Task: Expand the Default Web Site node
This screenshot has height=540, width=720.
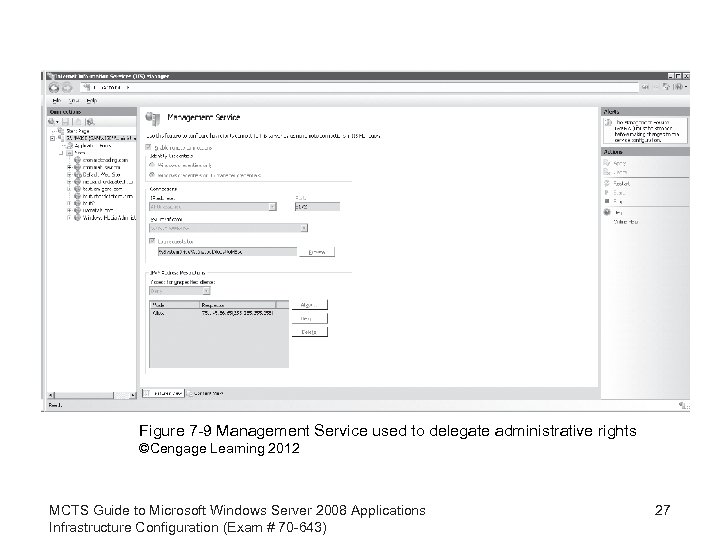Action: point(69,174)
